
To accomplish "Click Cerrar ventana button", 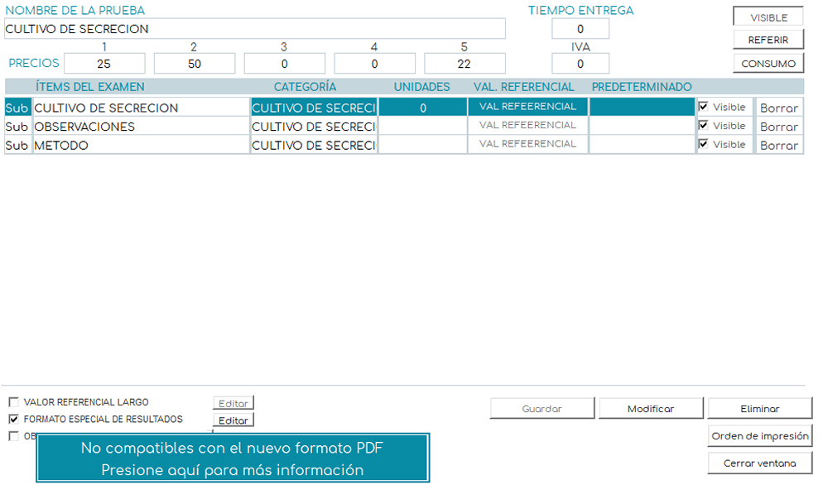I will click(x=759, y=463).
